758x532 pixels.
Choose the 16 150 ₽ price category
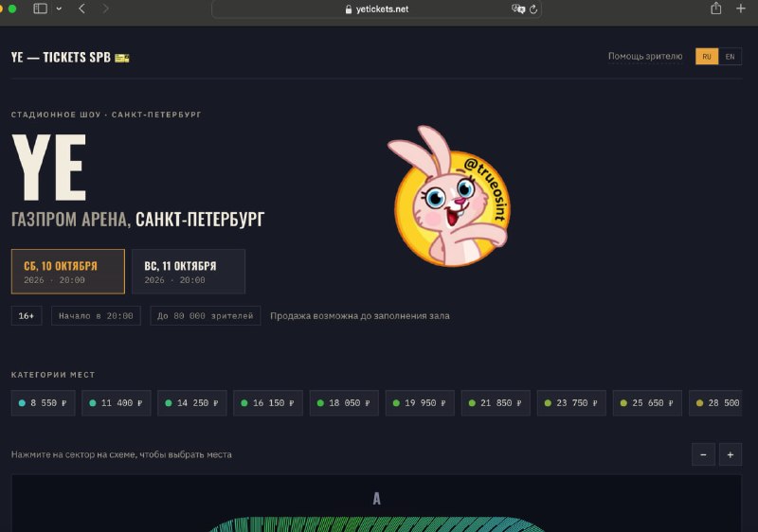point(268,403)
